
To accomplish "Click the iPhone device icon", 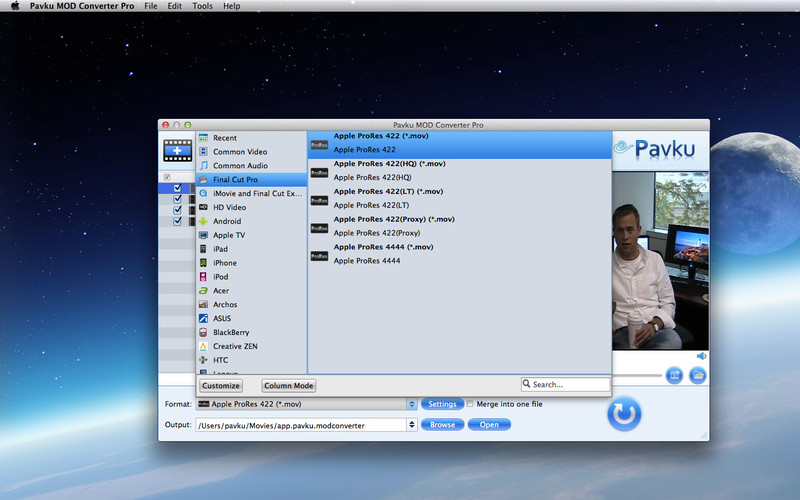I will [203, 263].
